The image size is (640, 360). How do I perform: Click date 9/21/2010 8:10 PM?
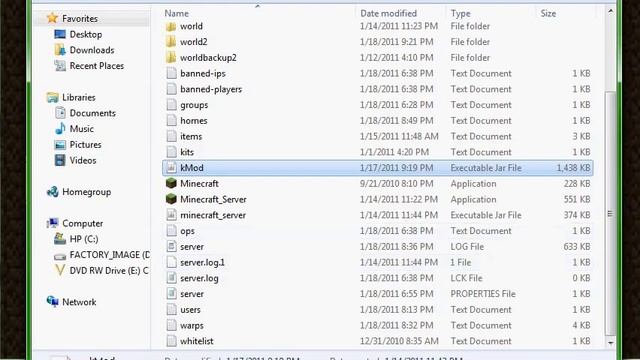tap(396, 184)
